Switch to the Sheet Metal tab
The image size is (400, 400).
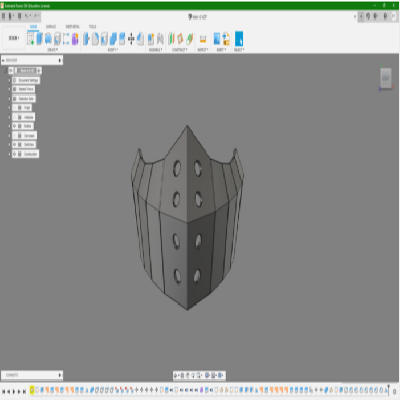pyautogui.click(x=72, y=27)
